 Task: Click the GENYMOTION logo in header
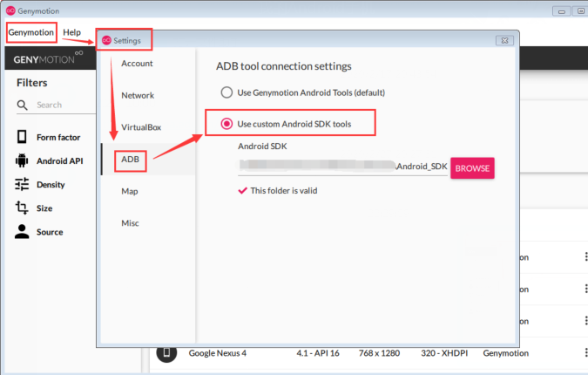click(x=48, y=58)
